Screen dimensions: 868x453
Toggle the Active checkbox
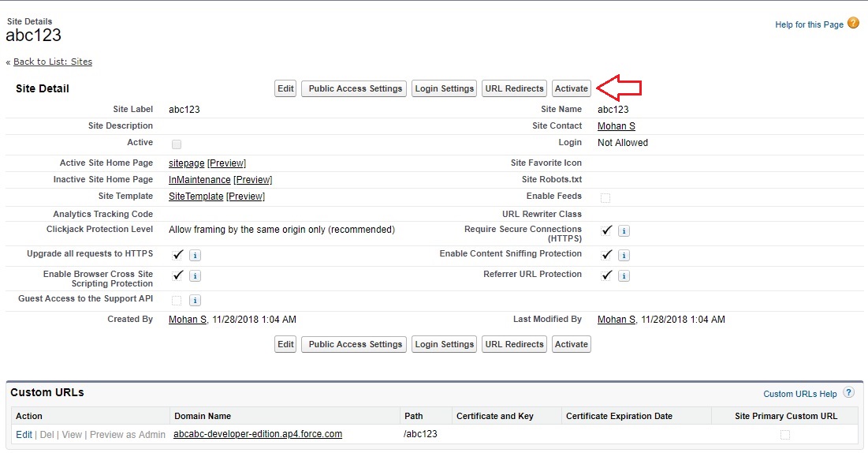click(x=177, y=144)
